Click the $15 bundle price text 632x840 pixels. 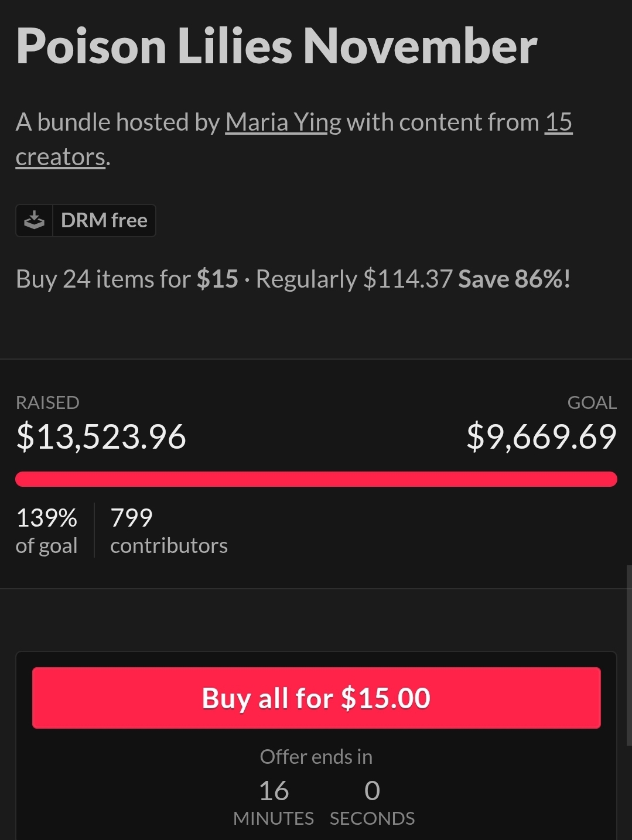click(x=217, y=279)
